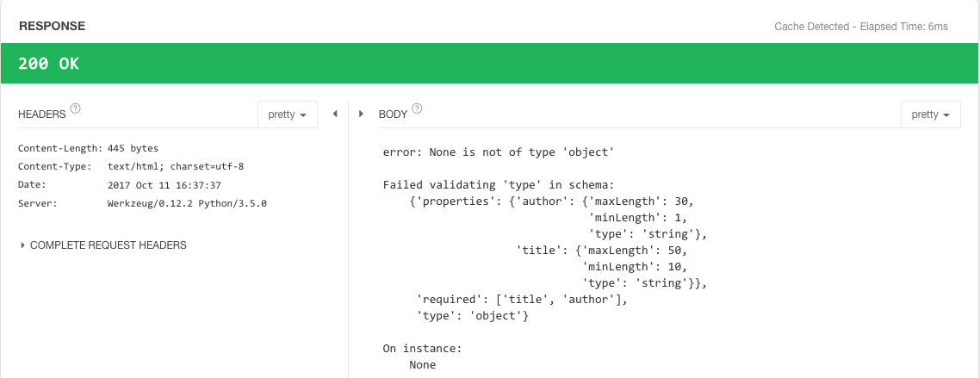Click the right arrow before BODY

coord(361,114)
